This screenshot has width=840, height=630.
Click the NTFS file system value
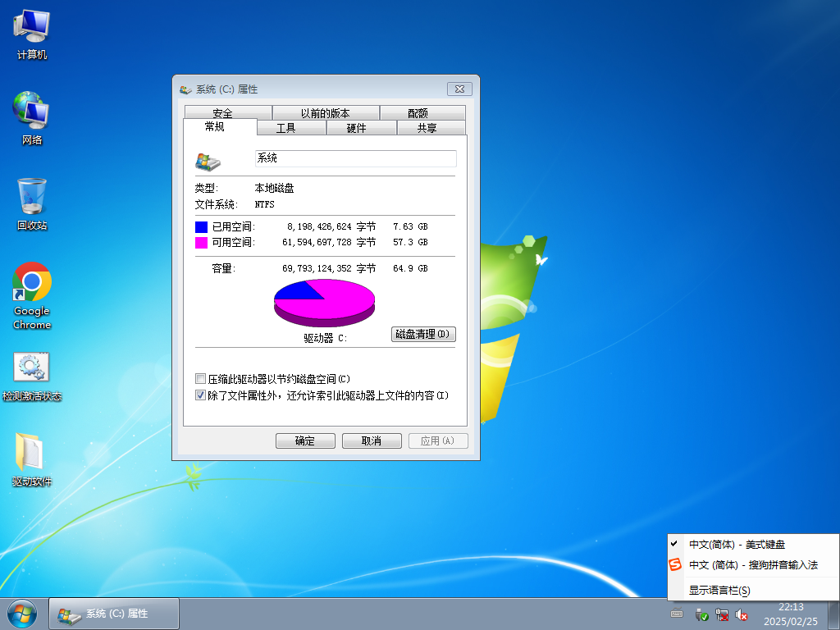click(x=265, y=204)
